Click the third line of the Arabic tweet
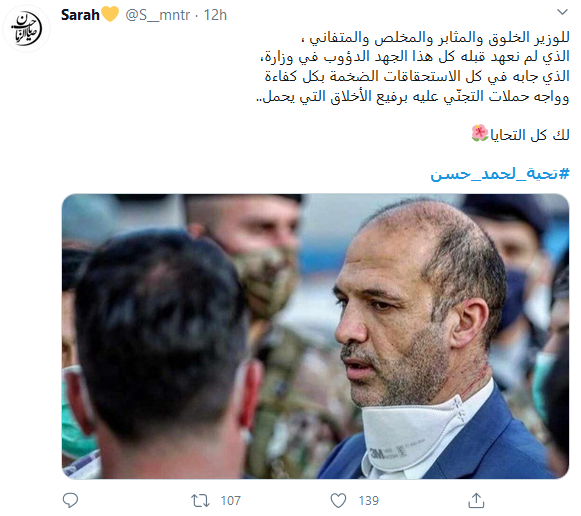The height and width of the screenshot is (516, 581). (x=417, y=76)
